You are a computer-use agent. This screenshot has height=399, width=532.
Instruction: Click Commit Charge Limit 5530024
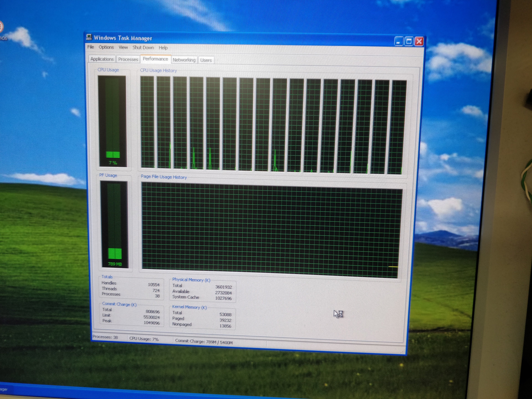(152, 317)
